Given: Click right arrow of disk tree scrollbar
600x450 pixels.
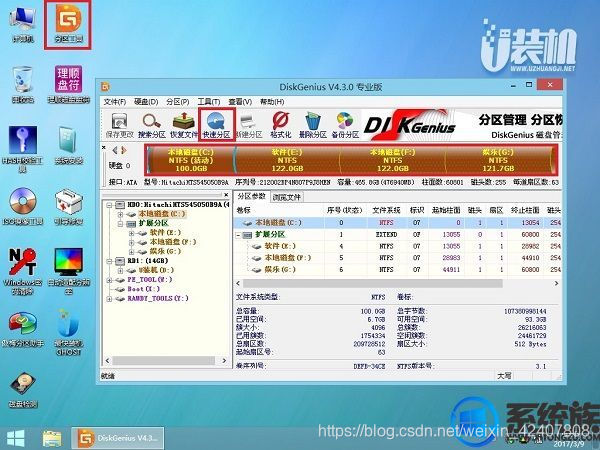Looking at the screenshot, I should [x=224, y=360].
